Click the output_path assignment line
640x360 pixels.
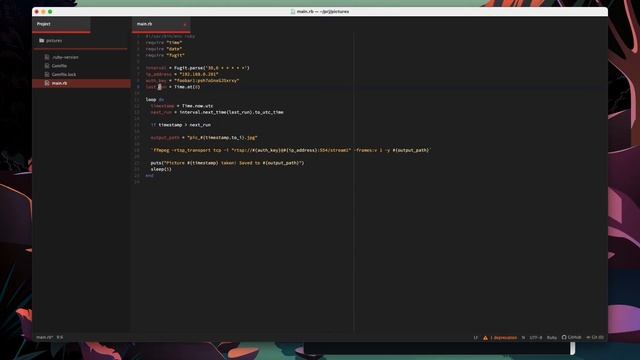204,138
